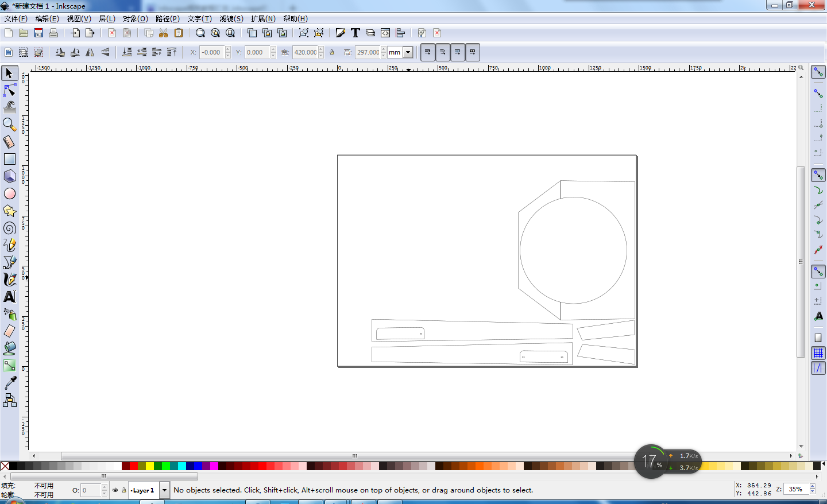
Task: Activate the Calligraphy pen tool
Action: tap(10, 280)
